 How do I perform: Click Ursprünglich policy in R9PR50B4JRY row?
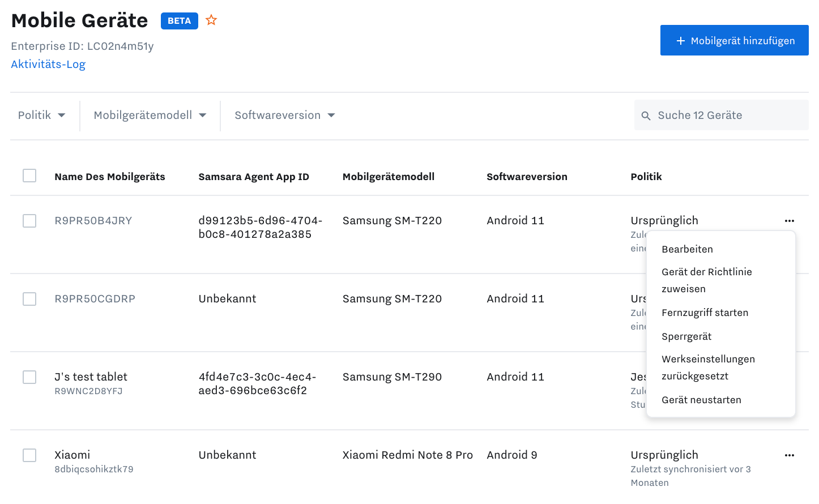tap(664, 221)
